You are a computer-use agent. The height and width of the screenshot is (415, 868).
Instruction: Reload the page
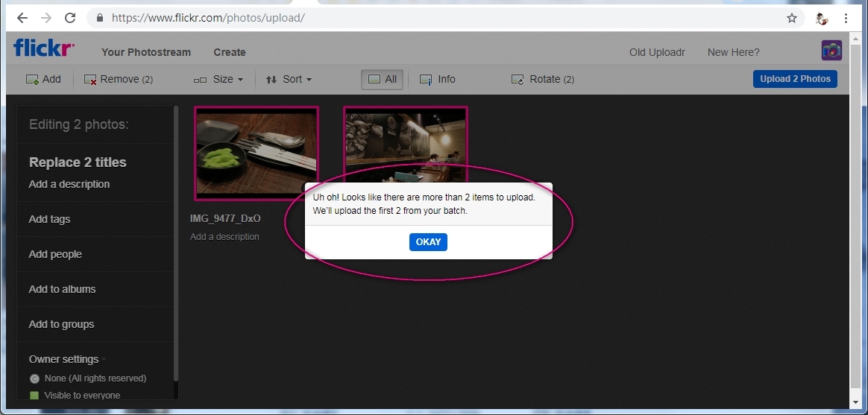70,18
